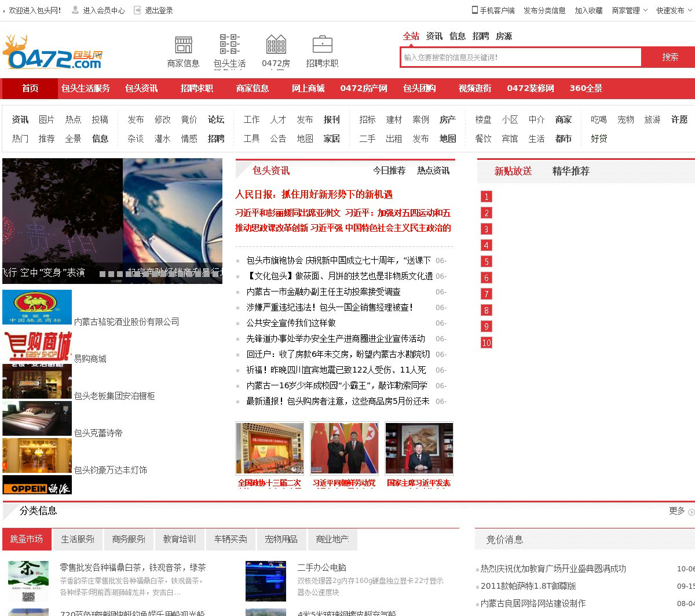Click the search keyword input field
Screen dimensions: 695x616
point(521,57)
